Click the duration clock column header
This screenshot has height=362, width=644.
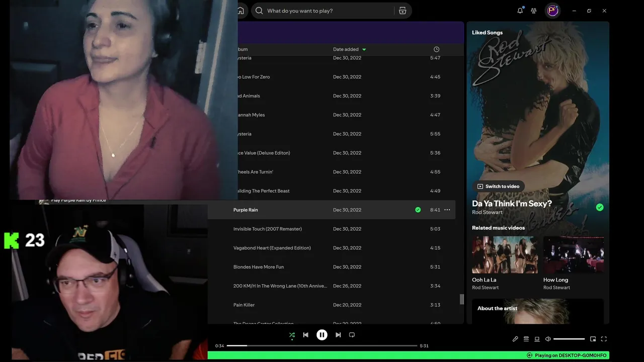pos(436,49)
